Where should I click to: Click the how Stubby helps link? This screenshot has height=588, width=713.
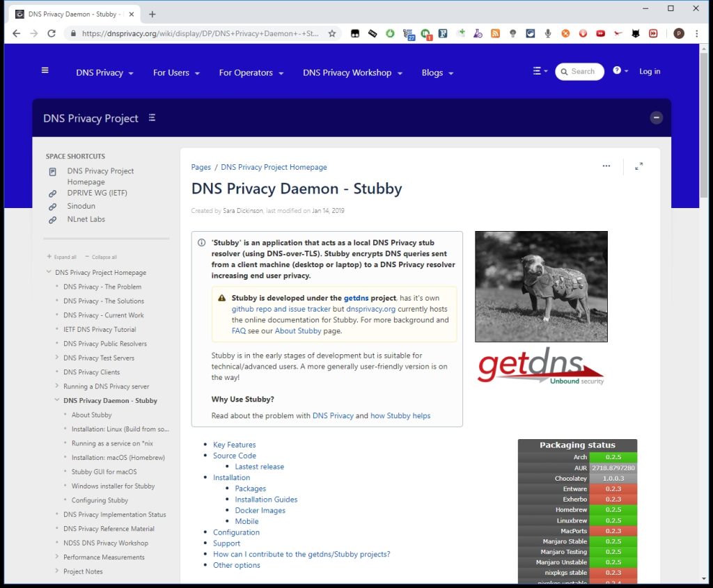400,415
